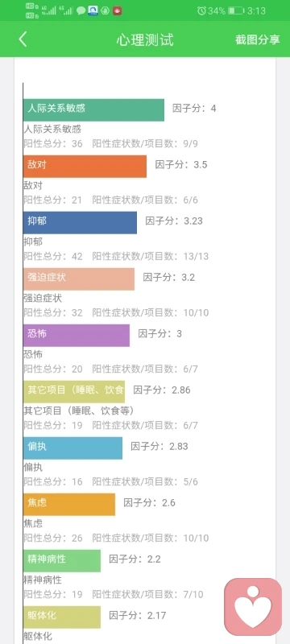Select the blue 抑郁 bar
The image size is (290, 644).
pos(80,223)
